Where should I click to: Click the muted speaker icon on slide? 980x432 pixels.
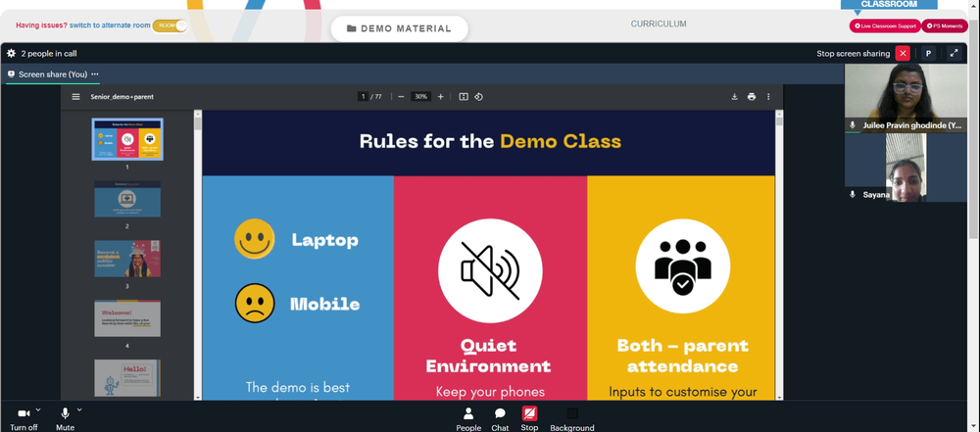pyautogui.click(x=490, y=270)
